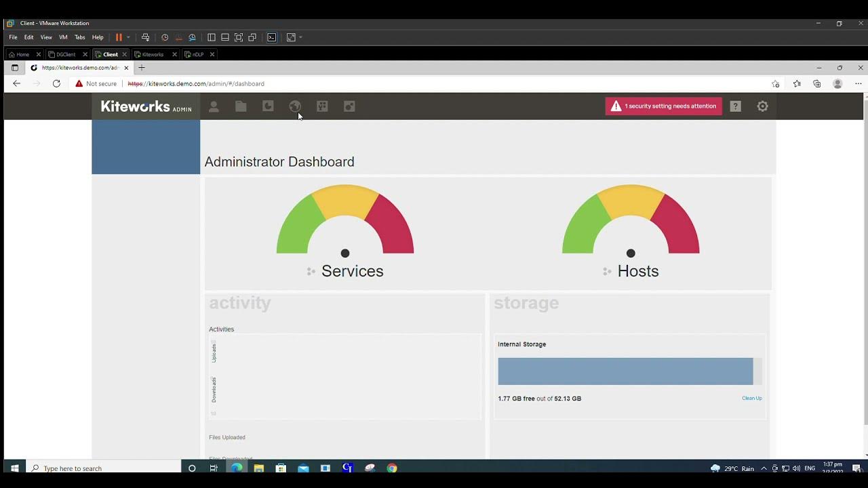Click the free stretch display icon in VMware
Viewport: 868px width, 488px height.
point(291,37)
